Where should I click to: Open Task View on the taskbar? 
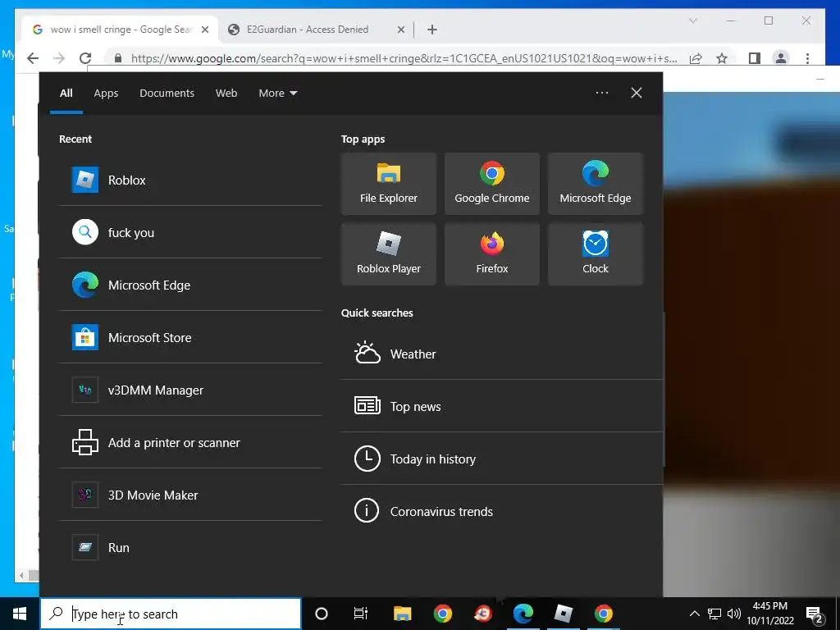[361, 614]
